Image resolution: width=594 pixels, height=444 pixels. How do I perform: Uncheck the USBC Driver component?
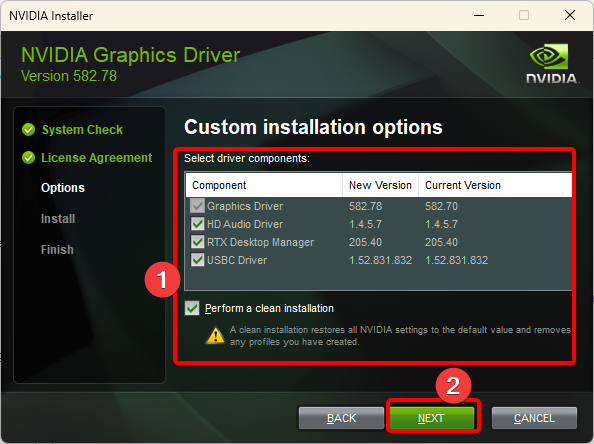point(197,260)
